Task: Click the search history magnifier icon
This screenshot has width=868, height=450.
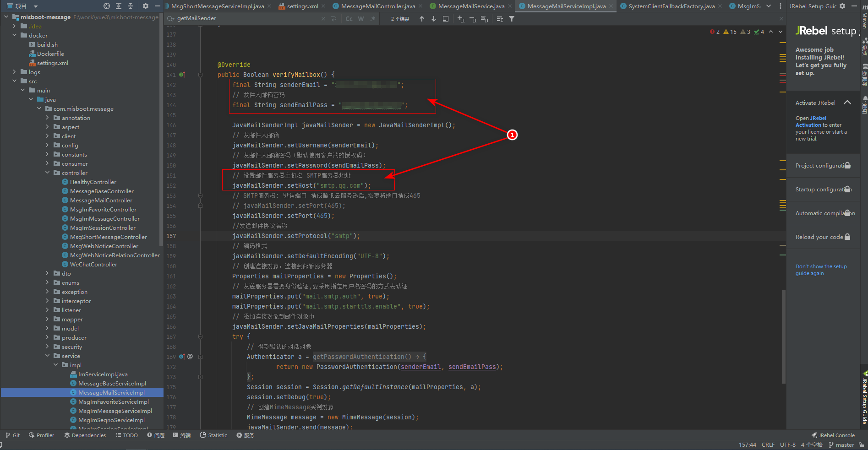Action: pos(170,19)
